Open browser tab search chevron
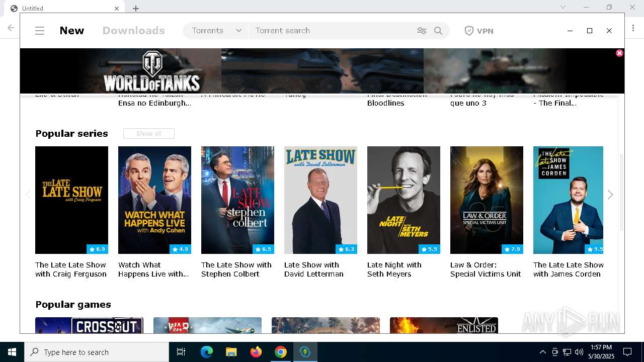This screenshot has width=644, height=362. click(x=563, y=7)
